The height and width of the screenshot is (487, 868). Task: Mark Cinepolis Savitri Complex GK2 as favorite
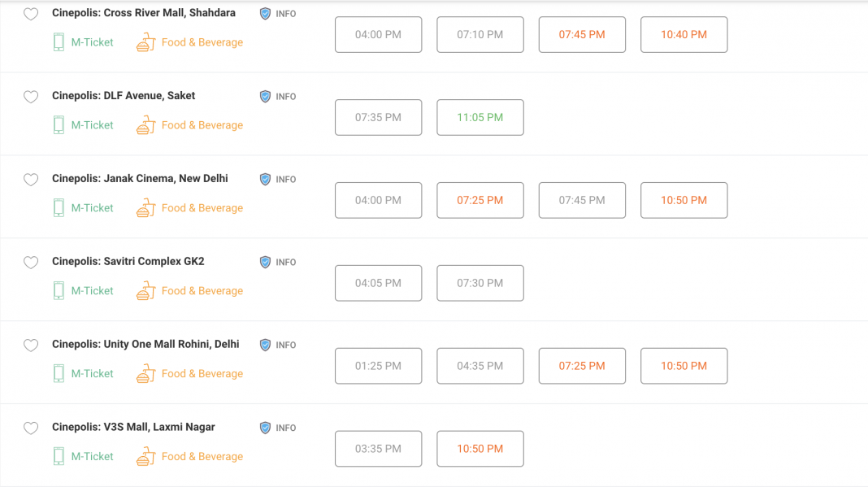tap(31, 263)
